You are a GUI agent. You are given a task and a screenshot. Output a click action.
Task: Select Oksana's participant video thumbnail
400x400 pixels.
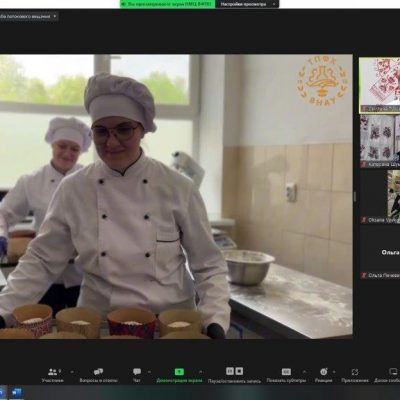[380, 197]
